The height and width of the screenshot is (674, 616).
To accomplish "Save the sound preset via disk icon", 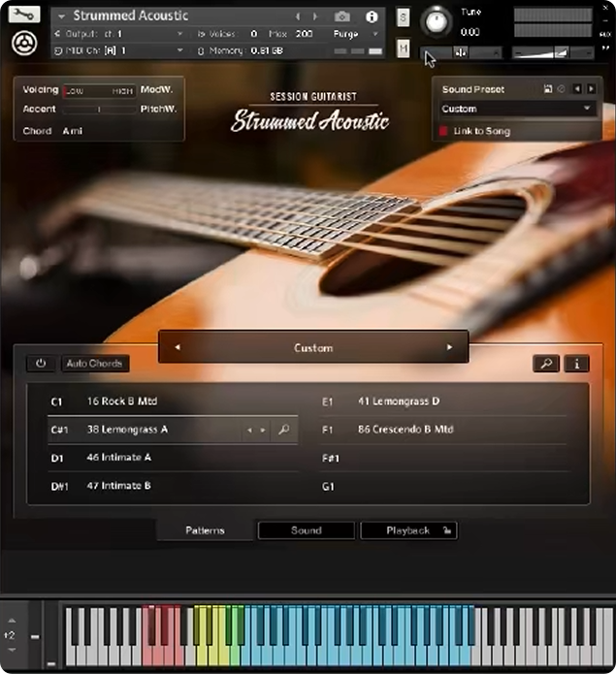I will click(x=548, y=89).
